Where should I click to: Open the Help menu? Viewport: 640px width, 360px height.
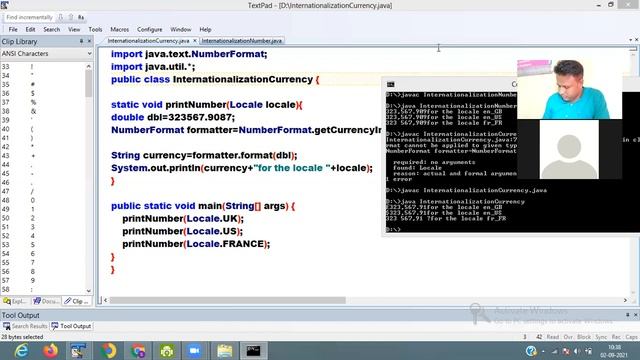coord(205,29)
